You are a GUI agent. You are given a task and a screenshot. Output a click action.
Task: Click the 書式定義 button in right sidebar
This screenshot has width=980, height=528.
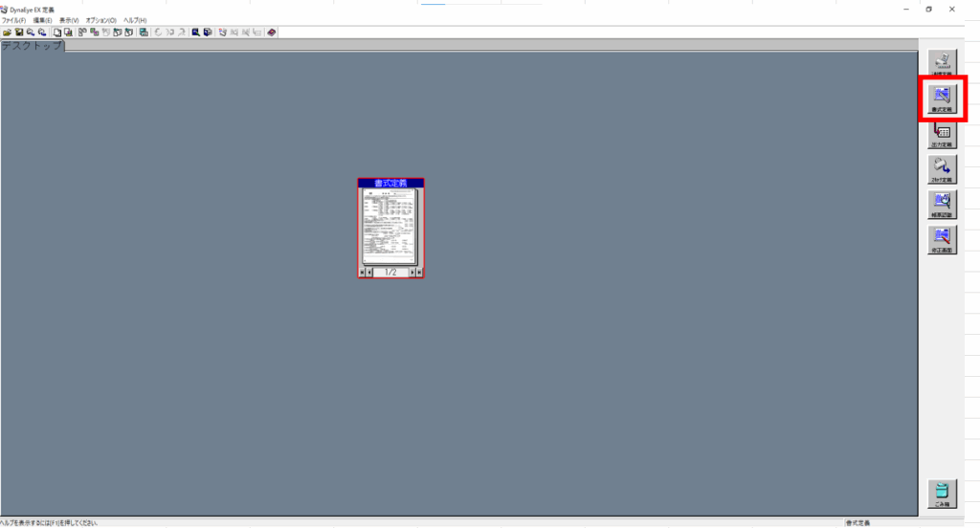(x=942, y=99)
